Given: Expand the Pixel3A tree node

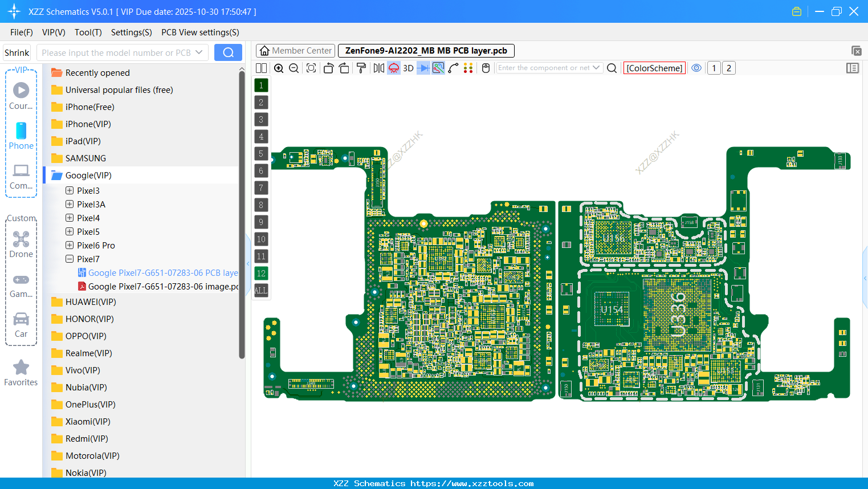Looking at the screenshot, I should [x=70, y=204].
